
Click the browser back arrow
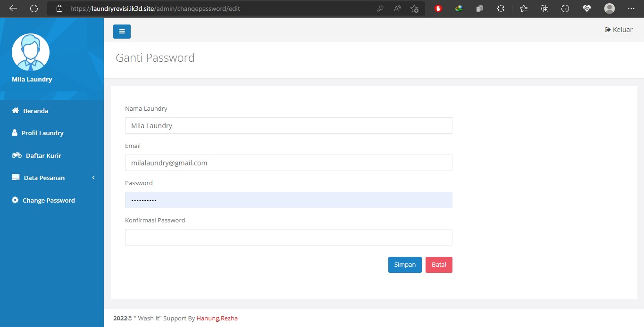click(x=13, y=8)
